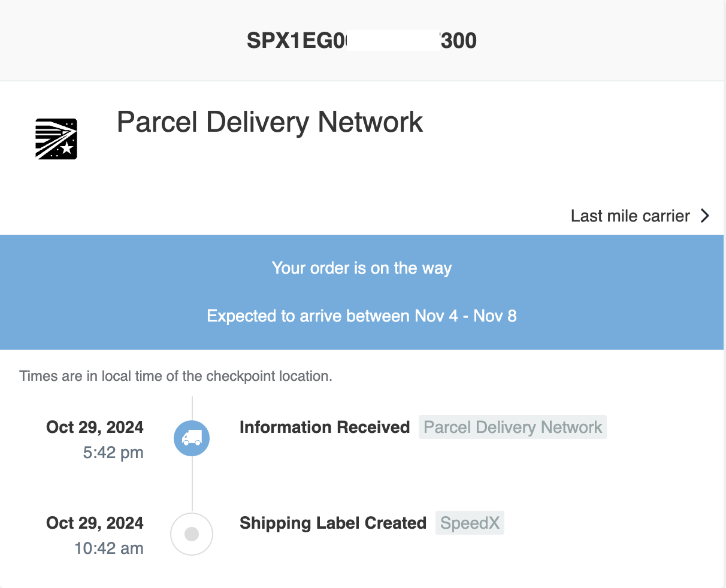The width and height of the screenshot is (726, 588).
Task: Click the expected arrival Nov 4 - Nov 8 text
Action: pyautogui.click(x=362, y=316)
